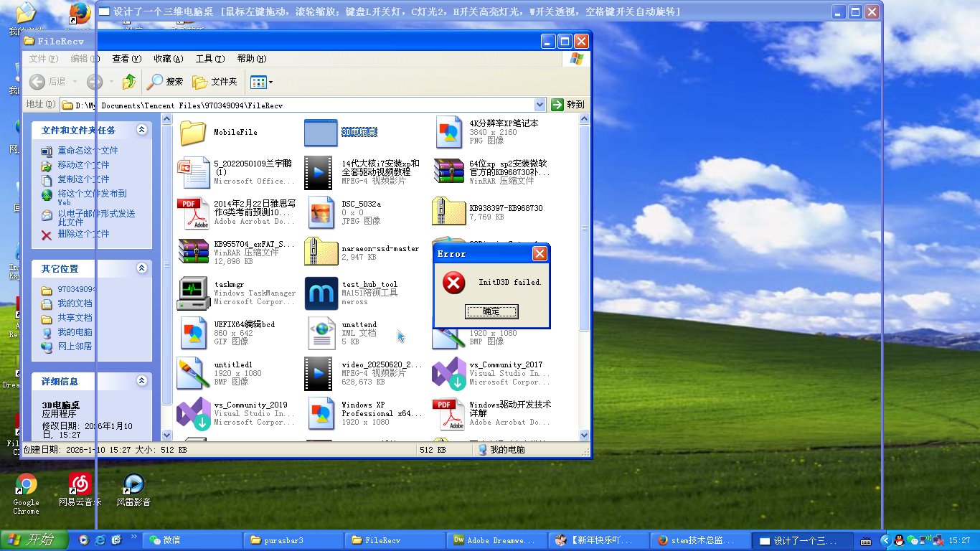The width and height of the screenshot is (980, 551).
Task: Collapse the Other Places panel
Action: 141,268
